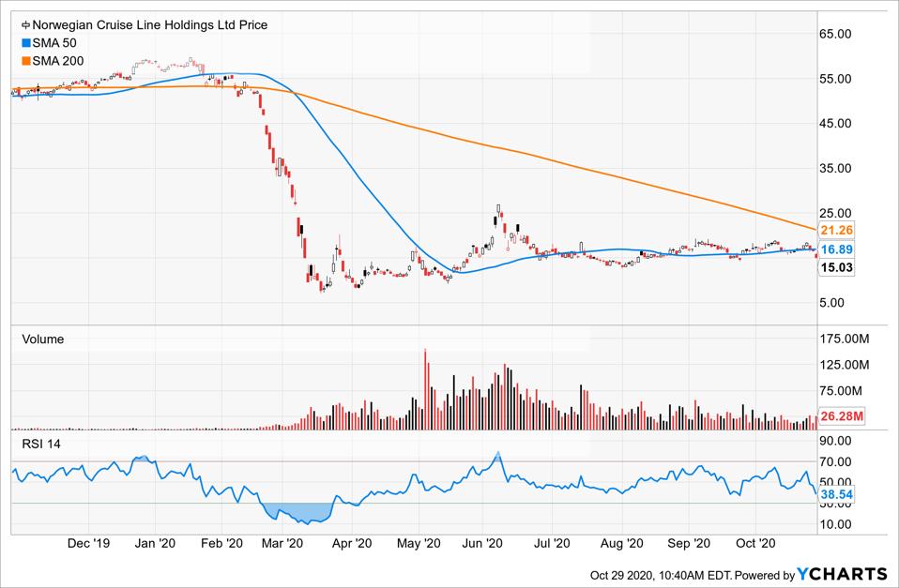The height and width of the screenshot is (588, 899).
Task: Click the Volume panel title
Action: coord(43,339)
